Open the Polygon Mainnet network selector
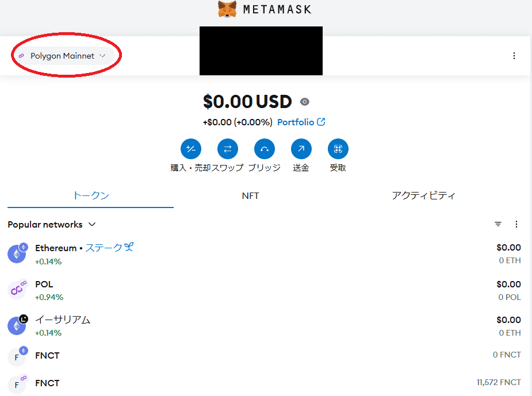532x396 pixels. (62, 56)
